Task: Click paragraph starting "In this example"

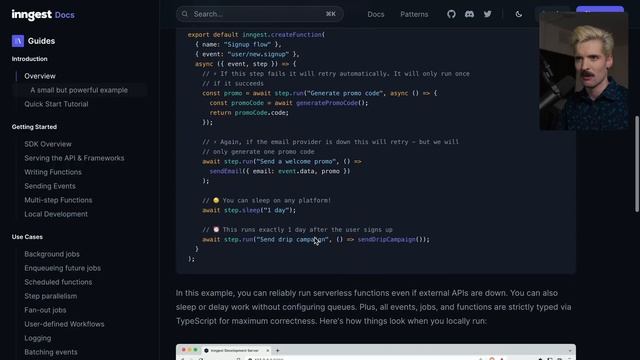Action: point(374,307)
